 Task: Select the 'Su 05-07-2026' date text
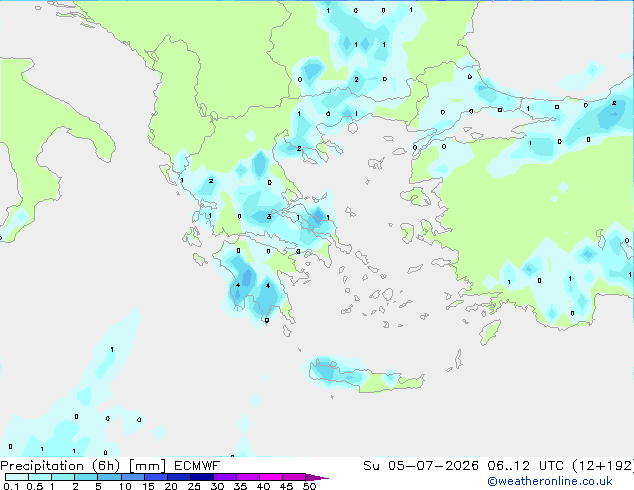[x=421, y=466]
